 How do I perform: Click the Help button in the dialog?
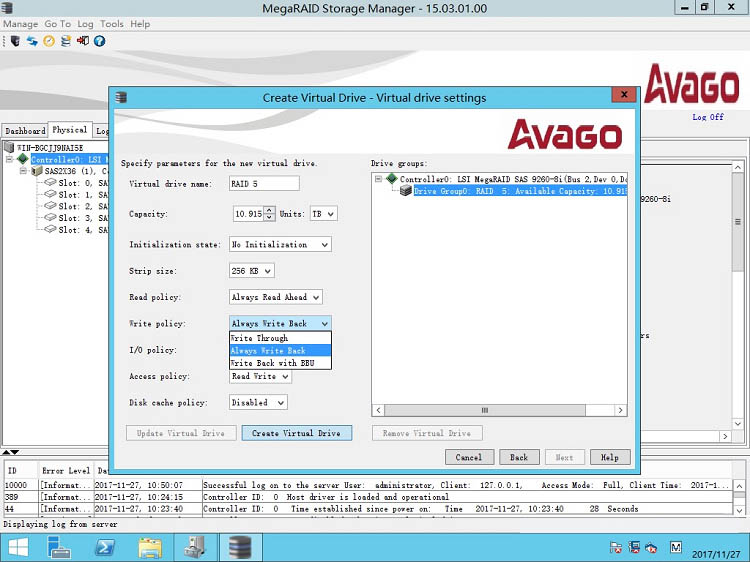click(x=610, y=457)
